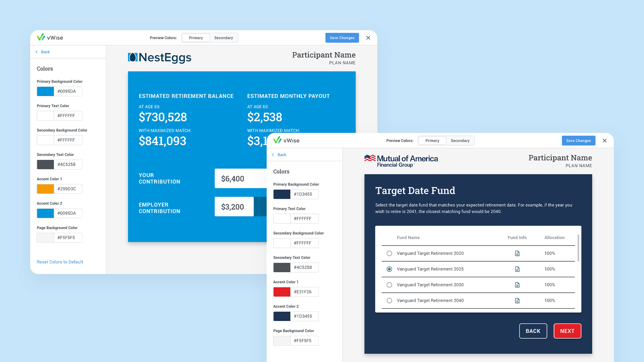Open fund info document for Vanguard 2040
Image resolution: width=644 pixels, height=362 pixels.
517,301
